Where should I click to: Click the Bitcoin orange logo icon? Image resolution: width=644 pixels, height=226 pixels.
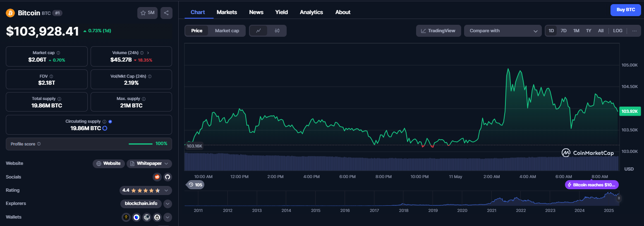10,13
